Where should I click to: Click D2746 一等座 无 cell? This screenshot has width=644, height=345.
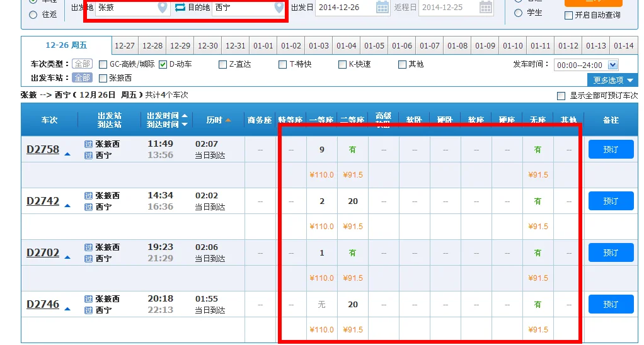(322, 305)
